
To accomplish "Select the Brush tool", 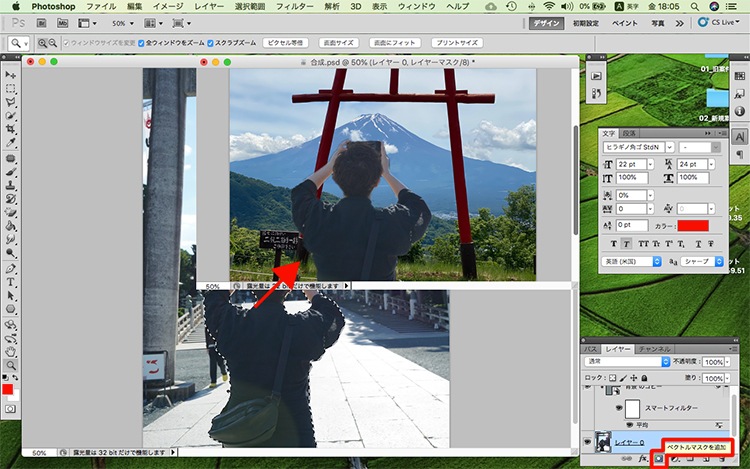I will tap(11, 172).
